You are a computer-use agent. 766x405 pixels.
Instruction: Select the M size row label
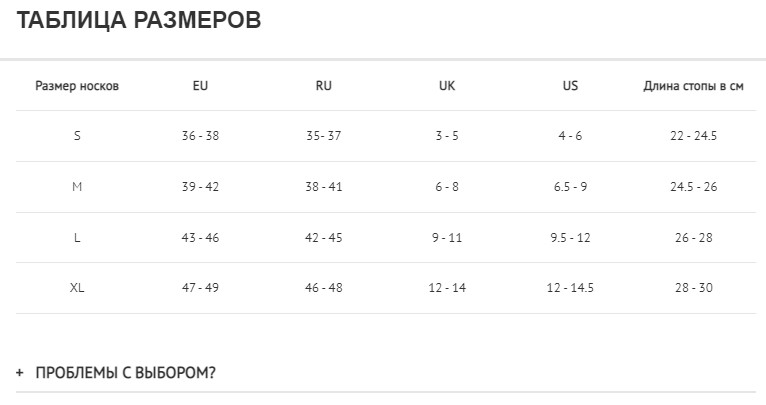click(x=77, y=187)
